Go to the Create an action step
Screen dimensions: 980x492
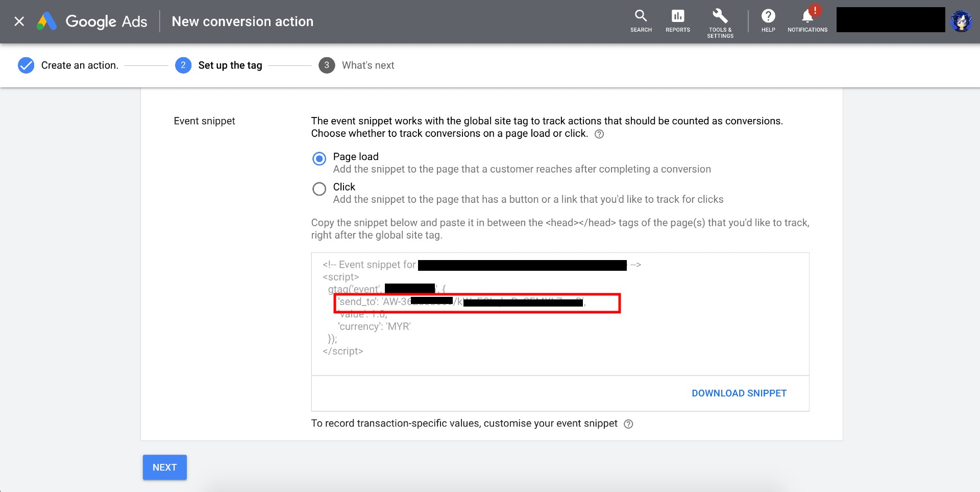(x=80, y=65)
